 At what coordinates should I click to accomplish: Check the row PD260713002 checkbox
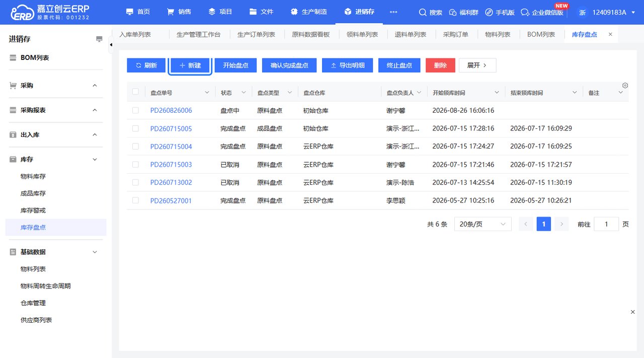[135, 182]
